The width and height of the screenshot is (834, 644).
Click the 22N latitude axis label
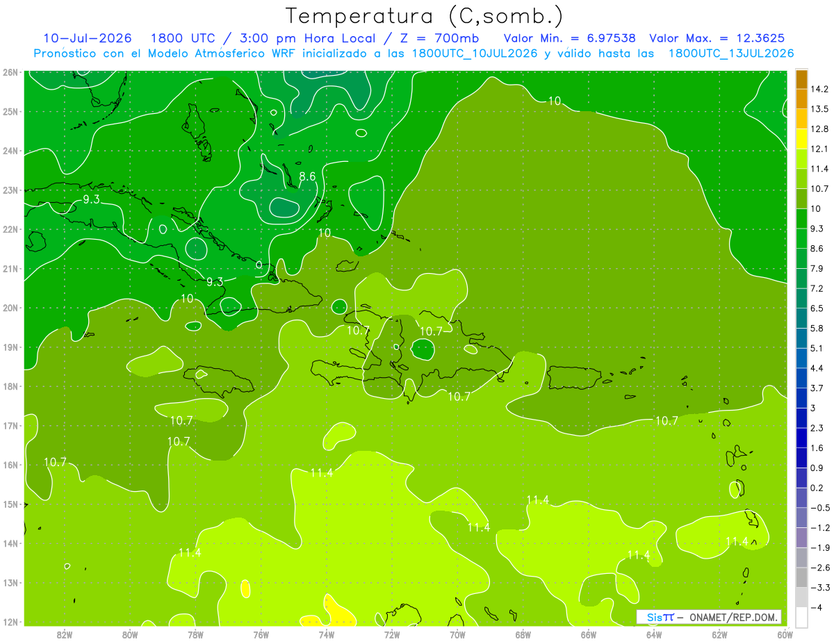tap(10, 229)
